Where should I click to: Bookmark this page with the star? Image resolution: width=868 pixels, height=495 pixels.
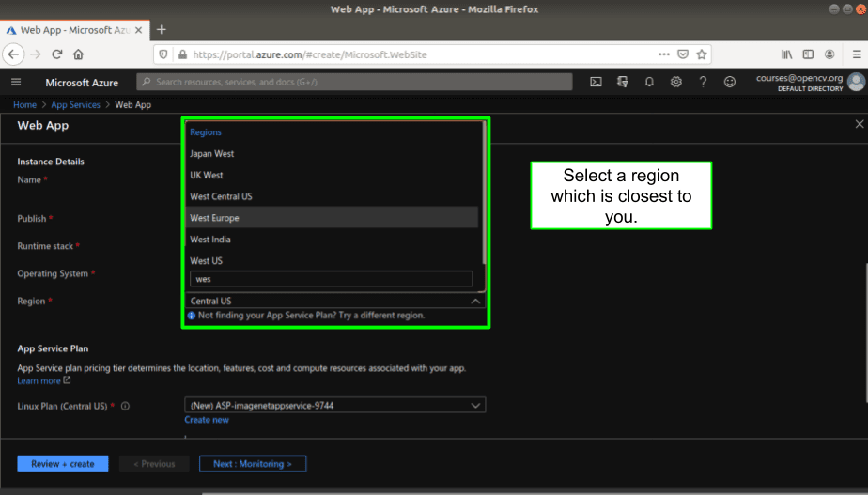click(702, 54)
